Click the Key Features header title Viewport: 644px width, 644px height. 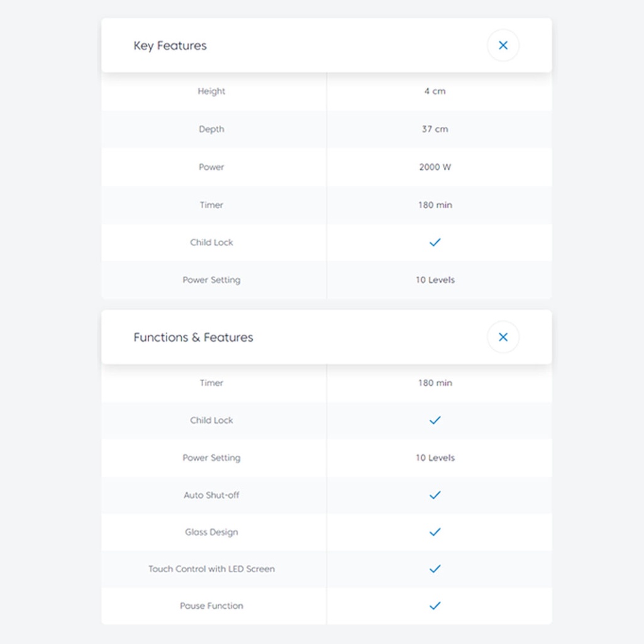click(170, 46)
